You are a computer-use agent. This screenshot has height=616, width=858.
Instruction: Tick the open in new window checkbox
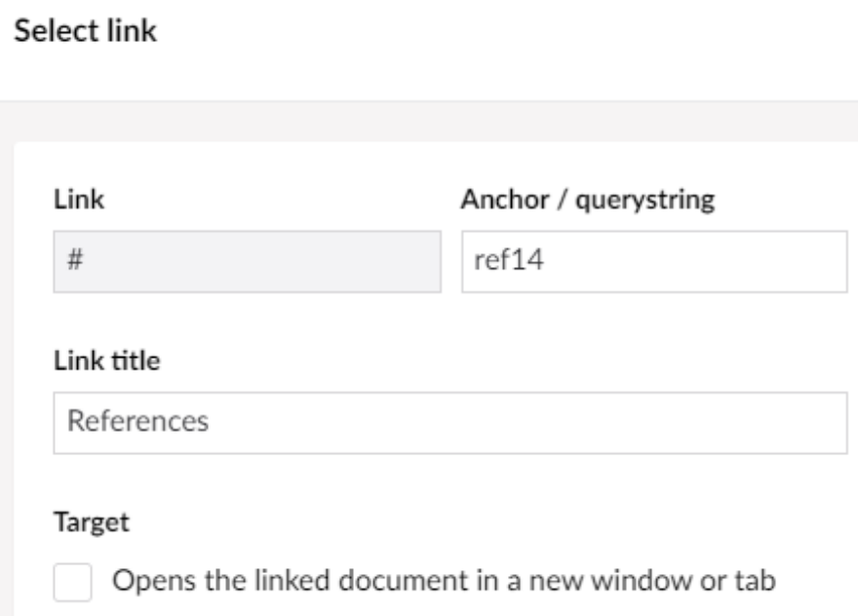[72, 582]
